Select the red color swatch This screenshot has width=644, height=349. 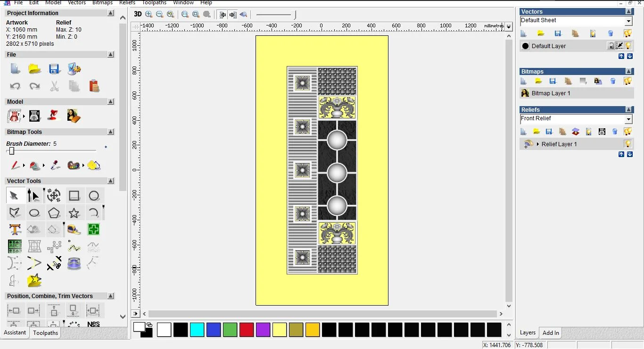247,330
